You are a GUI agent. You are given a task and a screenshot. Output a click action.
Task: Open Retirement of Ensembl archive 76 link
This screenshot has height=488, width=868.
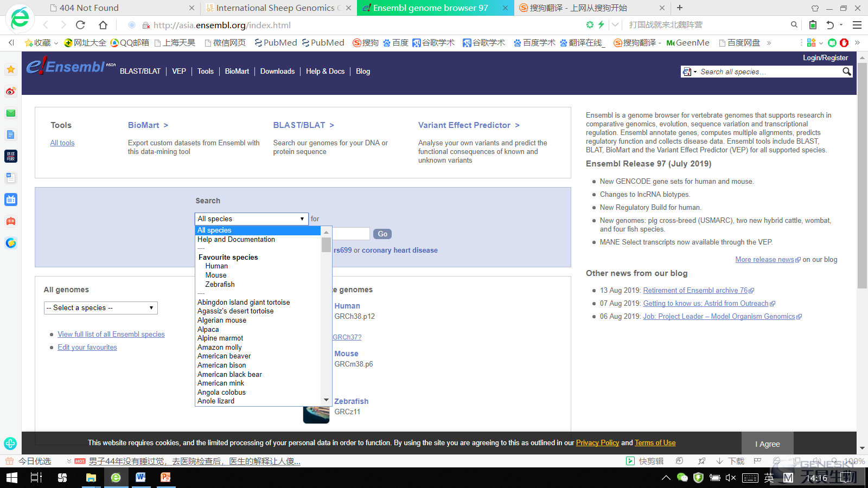click(x=695, y=291)
